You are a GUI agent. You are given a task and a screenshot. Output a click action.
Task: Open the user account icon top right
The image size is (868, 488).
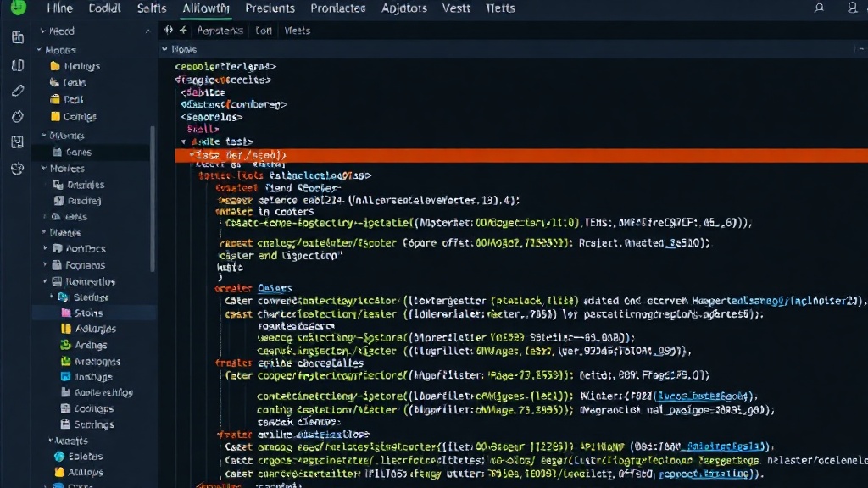tap(852, 8)
